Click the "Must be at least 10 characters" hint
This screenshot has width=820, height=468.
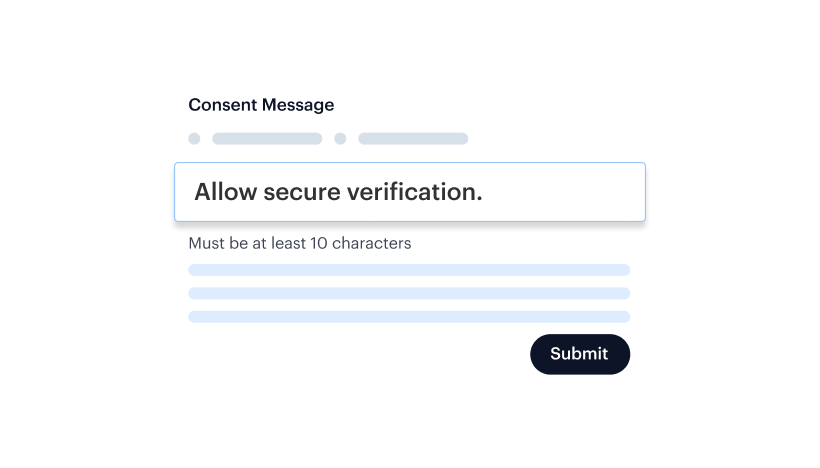coord(299,243)
